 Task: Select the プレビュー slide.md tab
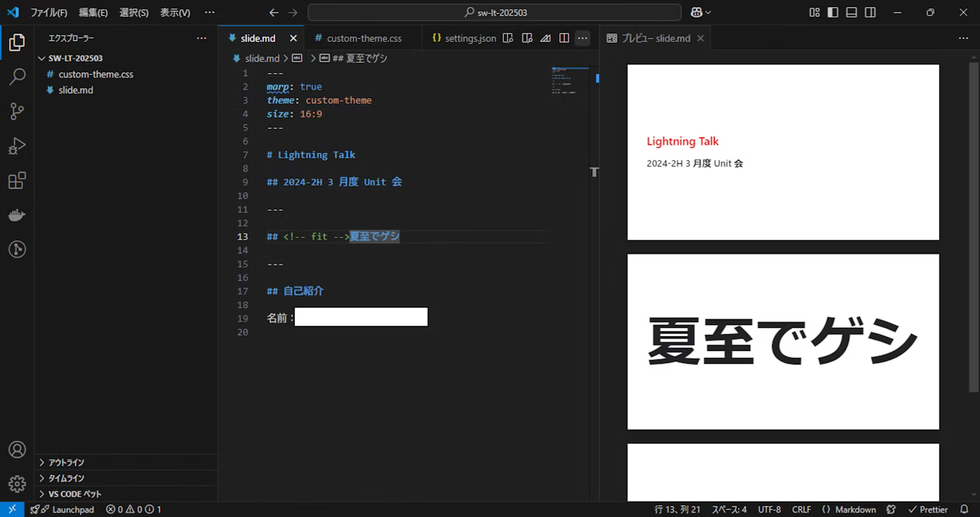[656, 38]
